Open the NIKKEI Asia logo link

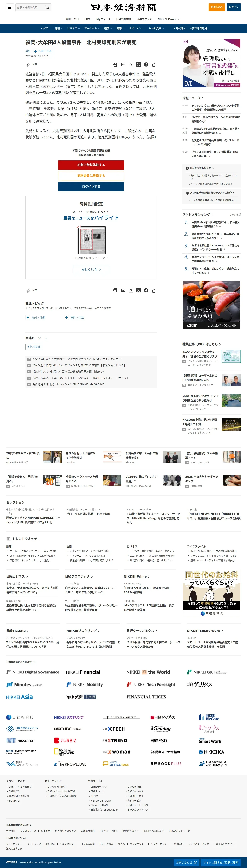point(19,697)
